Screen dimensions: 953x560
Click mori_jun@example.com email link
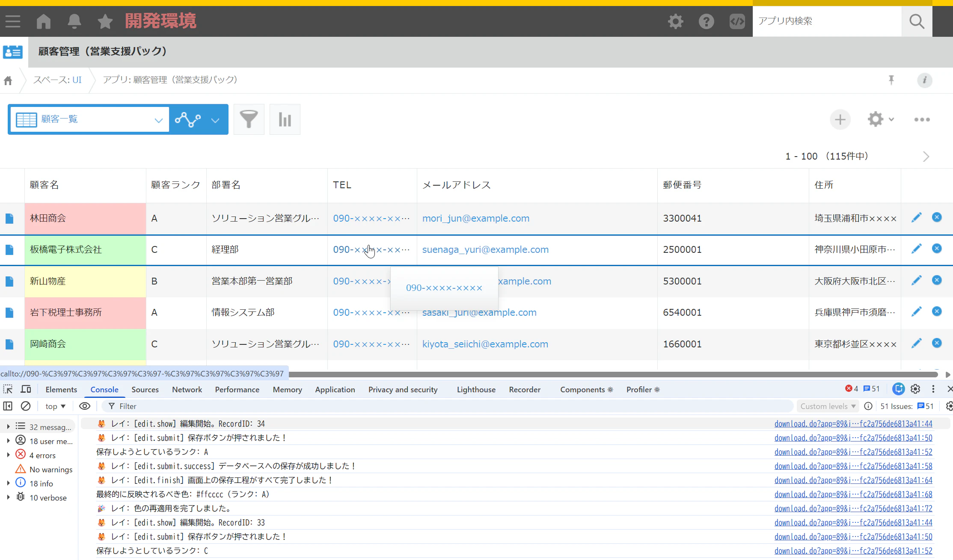click(x=475, y=218)
